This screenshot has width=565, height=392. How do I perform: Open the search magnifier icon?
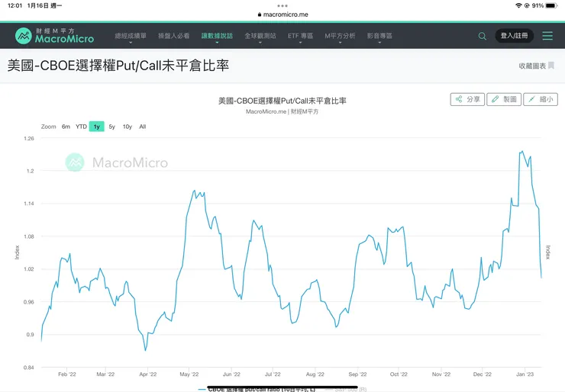point(482,36)
